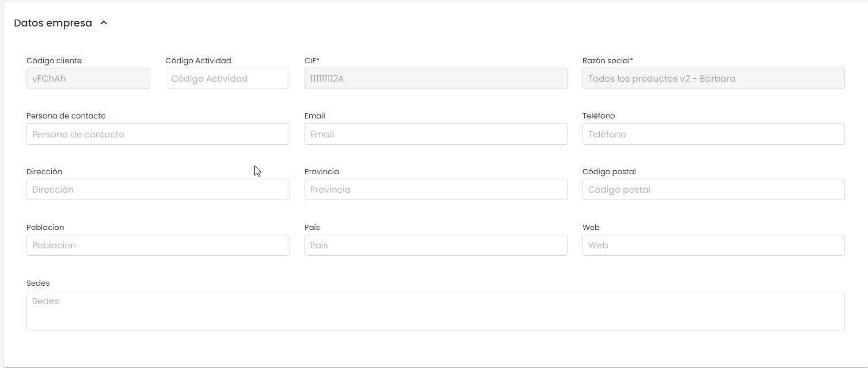Select the Persona de contacto input box
Viewport: 868px width, 368px height.
point(158,134)
